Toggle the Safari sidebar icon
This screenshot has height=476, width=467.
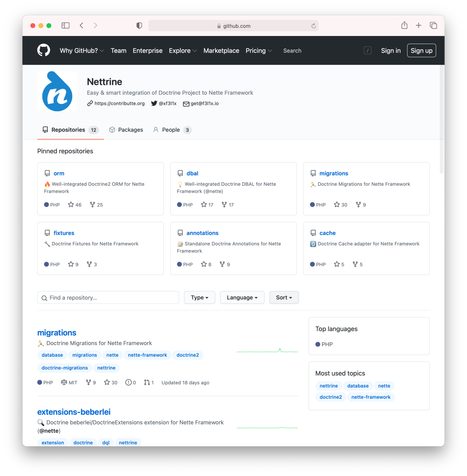click(x=65, y=25)
